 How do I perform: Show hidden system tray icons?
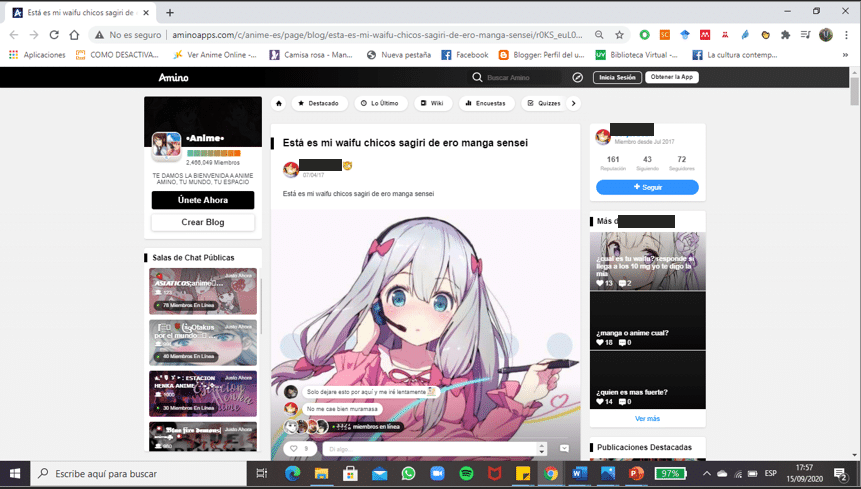(707, 473)
